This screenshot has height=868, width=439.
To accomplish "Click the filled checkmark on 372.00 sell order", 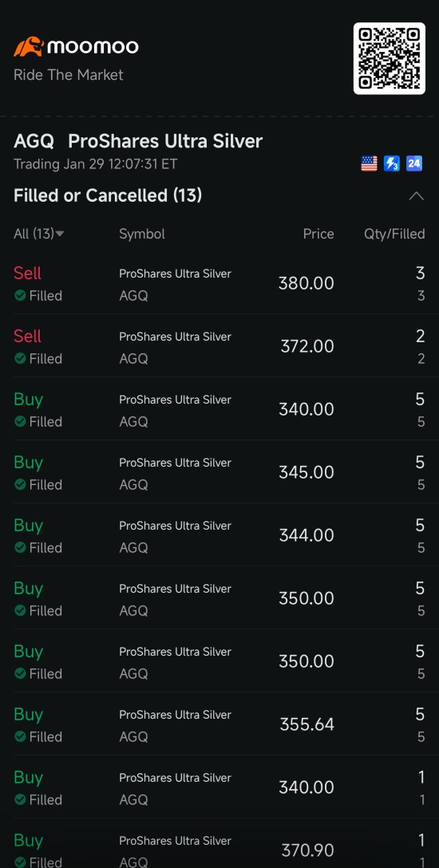I will [x=20, y=359].
